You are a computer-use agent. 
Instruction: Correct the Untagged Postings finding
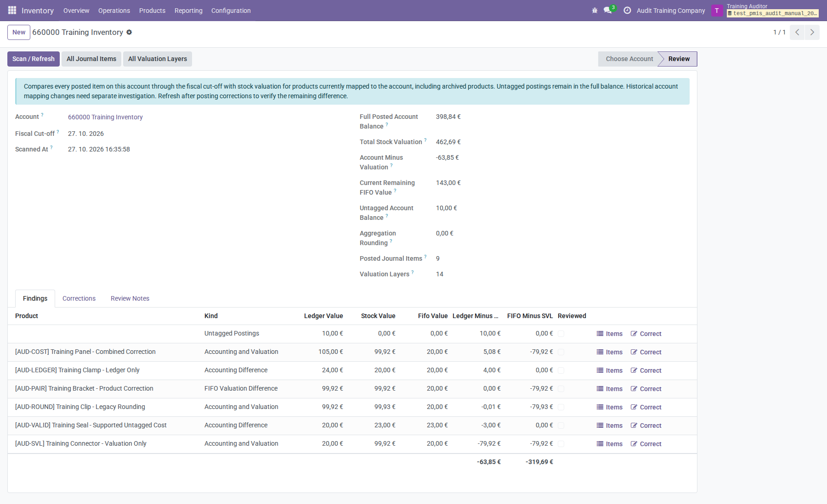click(x=646, y=334)
